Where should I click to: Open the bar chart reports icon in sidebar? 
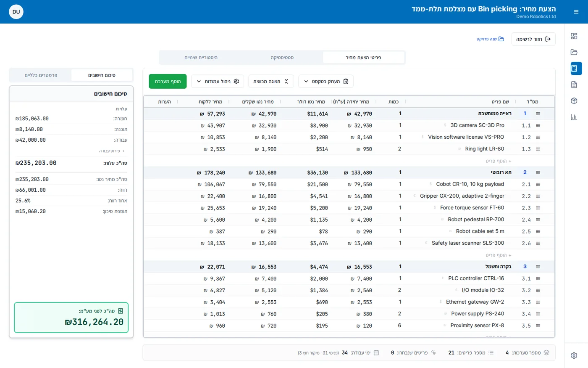point(574,117)
